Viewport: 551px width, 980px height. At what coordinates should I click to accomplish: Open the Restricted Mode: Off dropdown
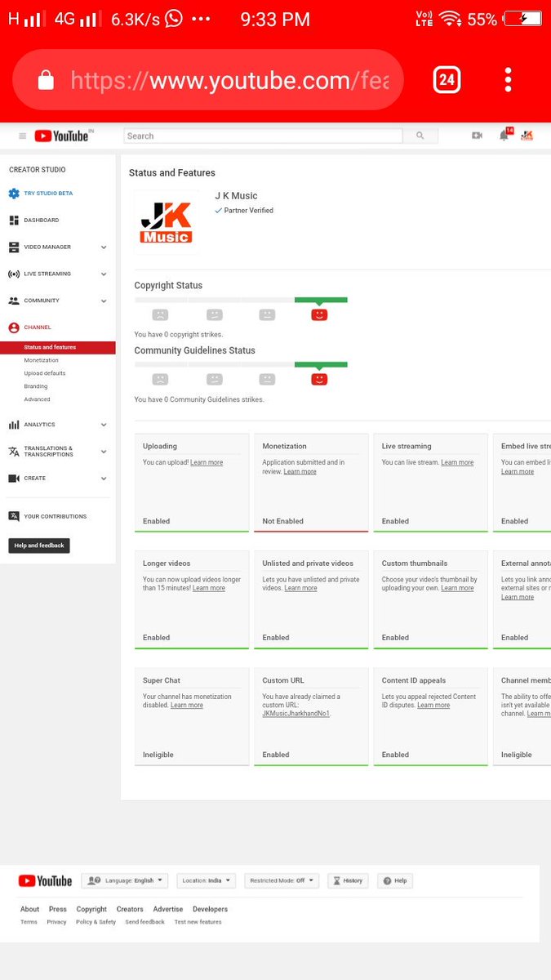pos(282,881)
